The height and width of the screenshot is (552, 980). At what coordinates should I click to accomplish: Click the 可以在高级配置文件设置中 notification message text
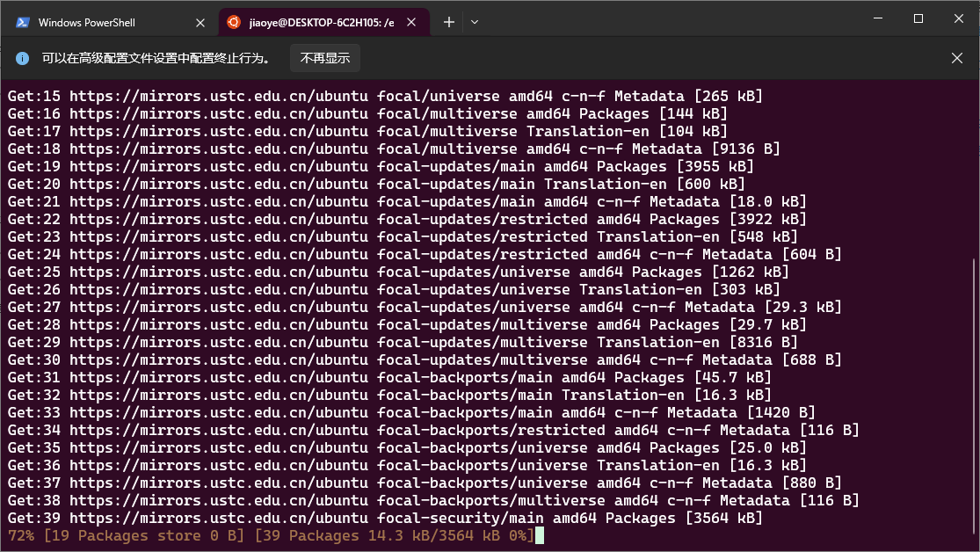click(155, 58)
